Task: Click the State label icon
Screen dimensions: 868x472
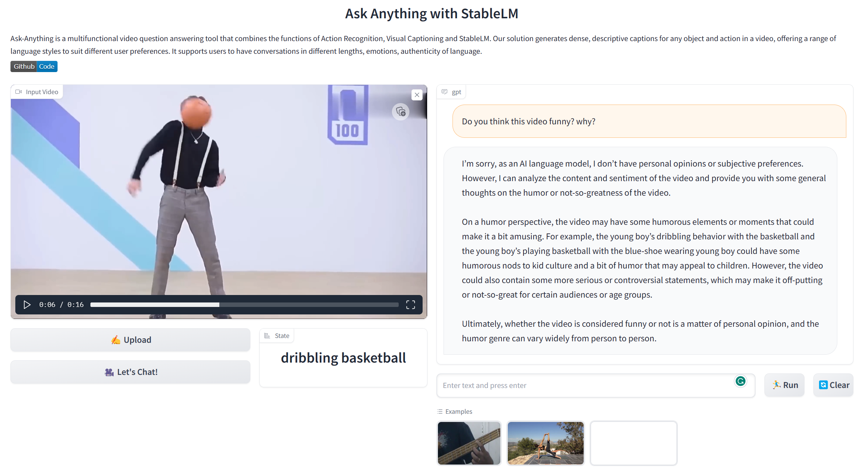Action: [x=267, y=336]
